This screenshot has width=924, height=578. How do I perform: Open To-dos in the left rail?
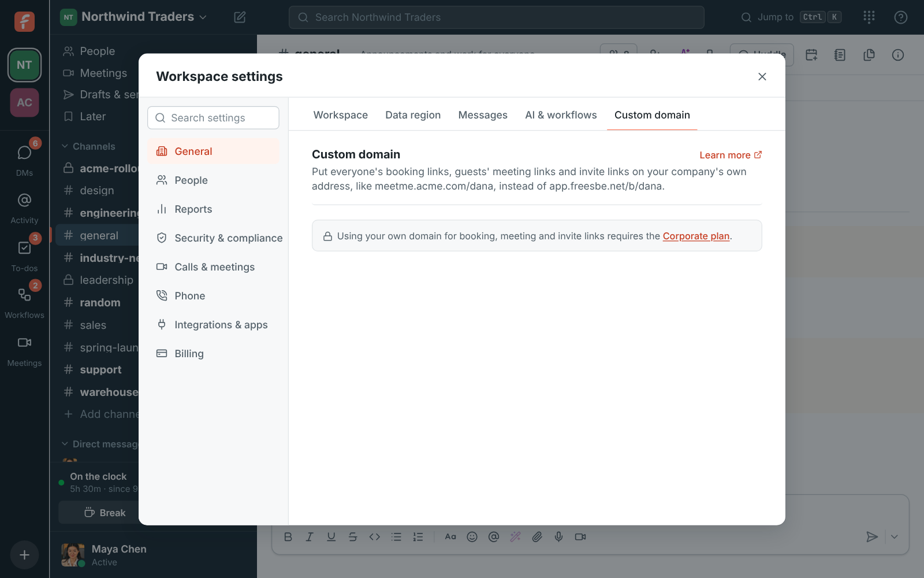(x=24, y=255)
